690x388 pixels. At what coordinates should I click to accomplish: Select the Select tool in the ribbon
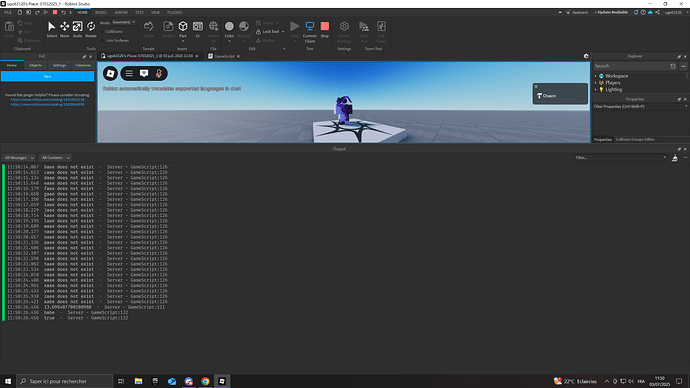[51, 29]
